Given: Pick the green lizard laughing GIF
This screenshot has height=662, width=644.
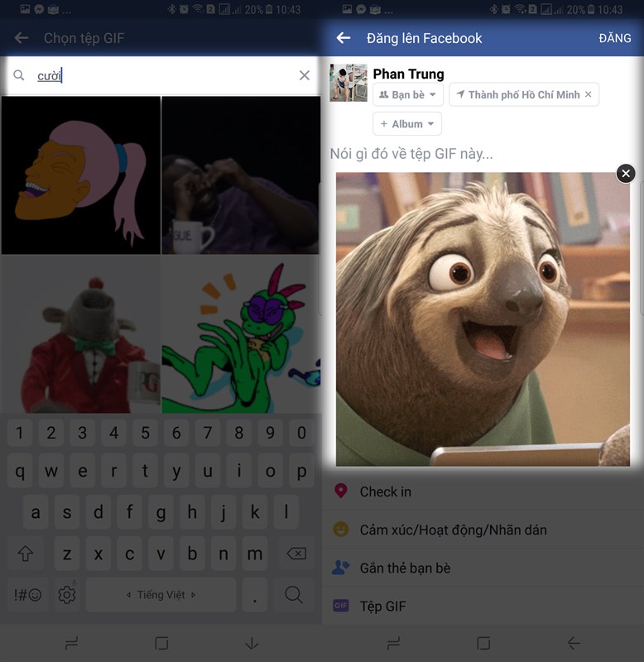Looking at the screenshot, I should (241, 334).
